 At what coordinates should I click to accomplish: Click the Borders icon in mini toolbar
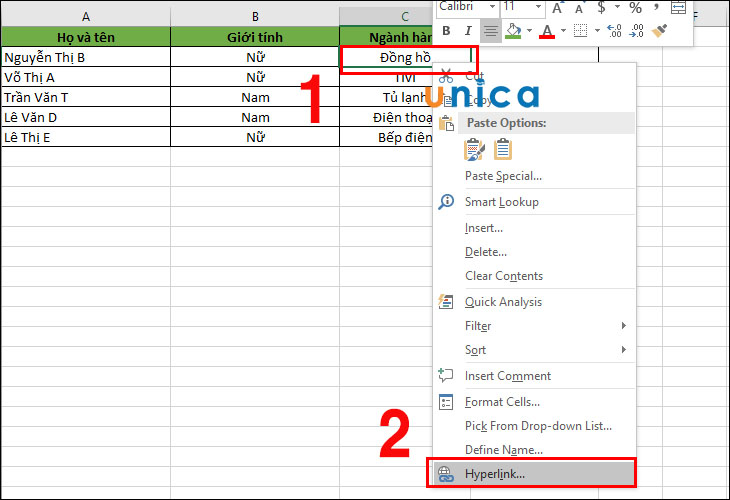[x=580, y=31]
